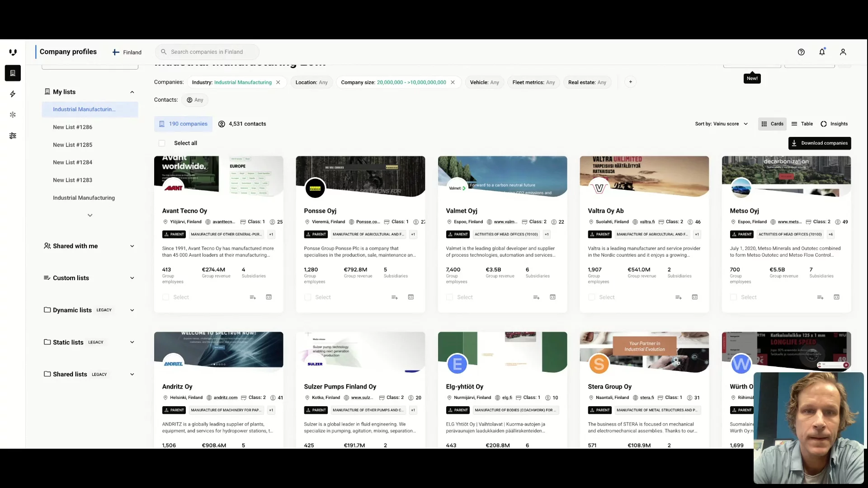
Task: Open the selected Industrial Manufacturin... list
Action: click(x=90, y=109)
